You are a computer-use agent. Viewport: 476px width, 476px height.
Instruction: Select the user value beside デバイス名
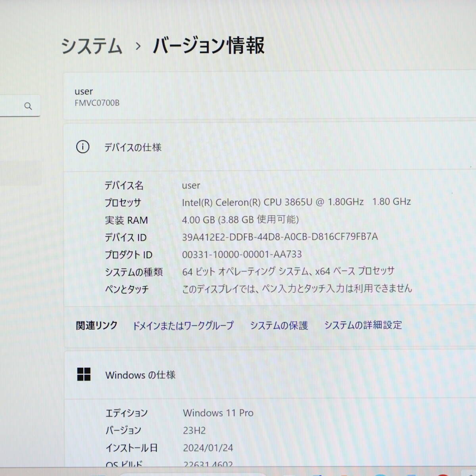(191, 185)
